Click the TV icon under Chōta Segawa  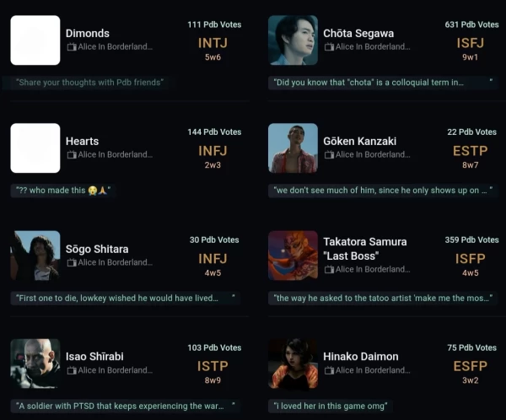pos(329,47)
